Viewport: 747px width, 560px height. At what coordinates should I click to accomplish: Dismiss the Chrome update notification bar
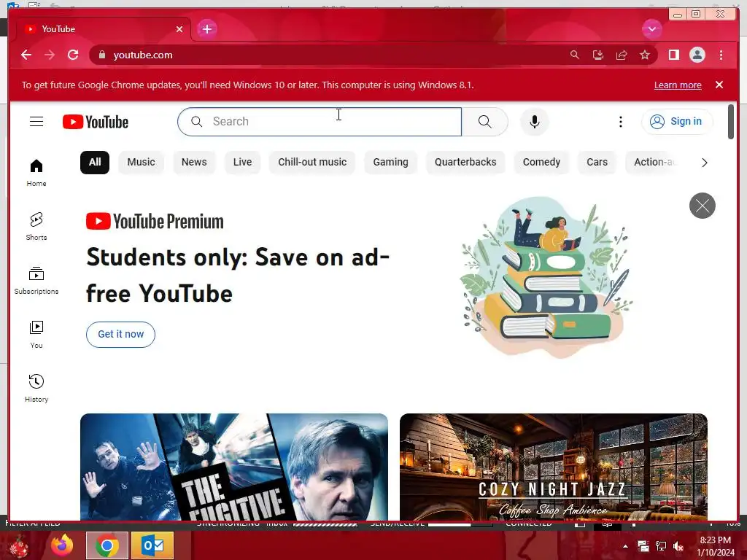pyautogui.click(x=719, y=85)
